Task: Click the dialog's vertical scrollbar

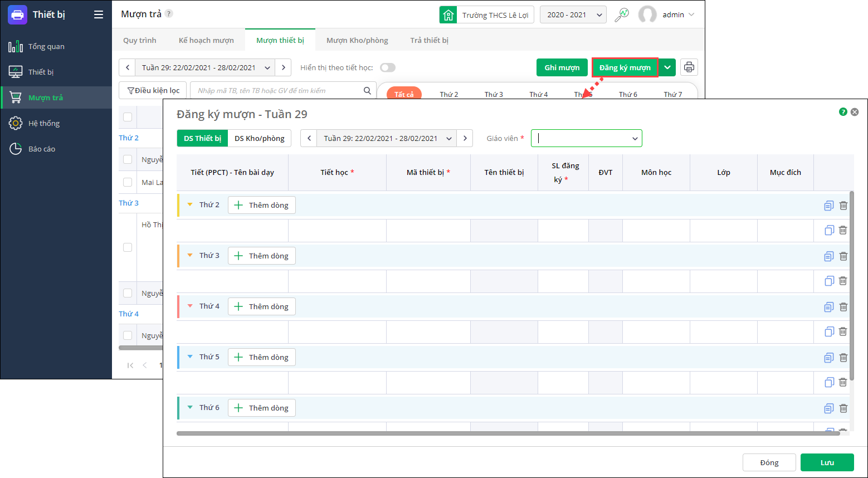Action: (852, 286)
